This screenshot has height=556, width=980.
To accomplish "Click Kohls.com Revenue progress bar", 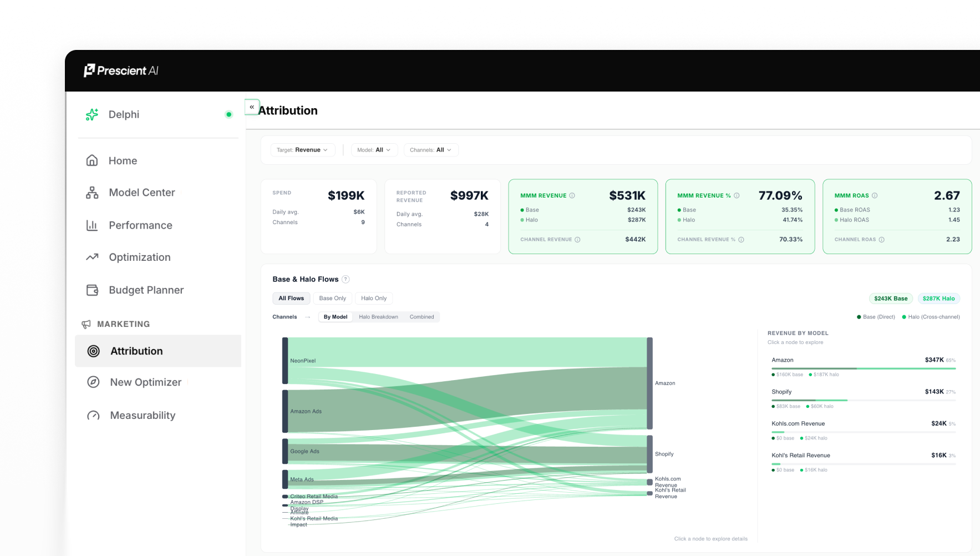I will pos(864,432).
